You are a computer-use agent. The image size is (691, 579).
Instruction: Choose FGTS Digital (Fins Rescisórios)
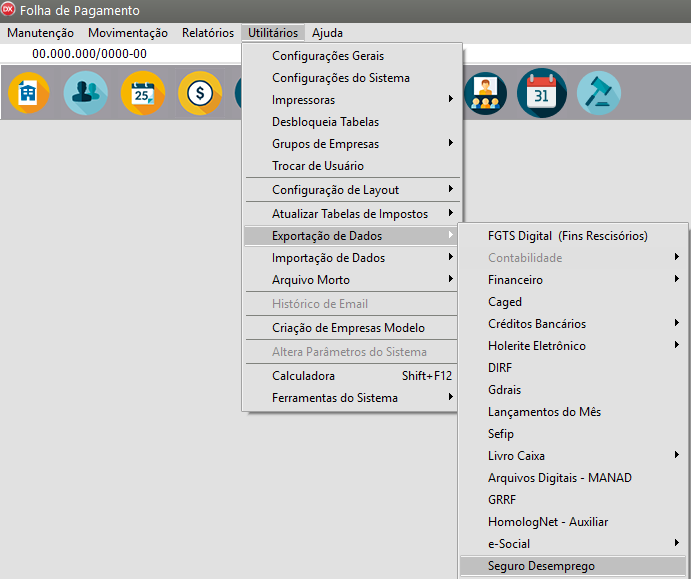(x=567, y=236)
